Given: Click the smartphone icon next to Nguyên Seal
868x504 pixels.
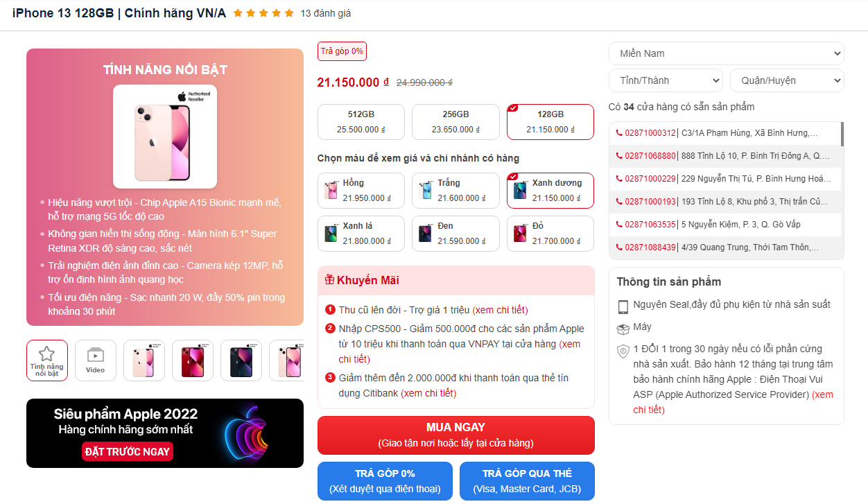Looking at the screenshot, I should coord(623,306).
